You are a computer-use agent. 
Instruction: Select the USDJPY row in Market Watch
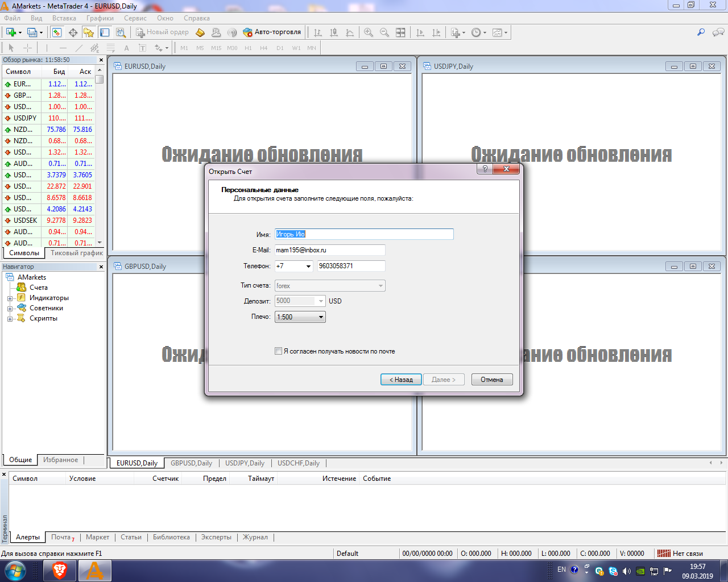[48, 118]
